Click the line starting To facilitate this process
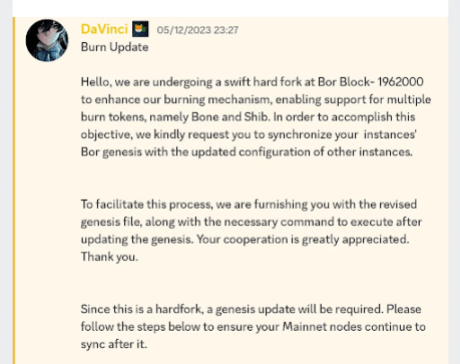 point(249,204)
